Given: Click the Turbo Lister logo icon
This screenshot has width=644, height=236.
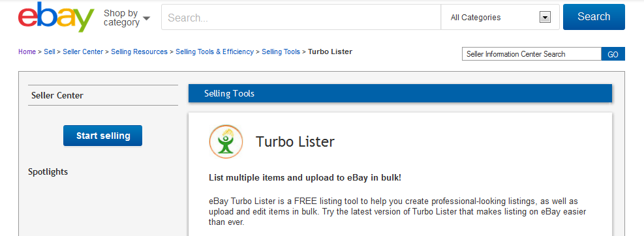Looking at the screenshot, I should click(x=226, y=141).
